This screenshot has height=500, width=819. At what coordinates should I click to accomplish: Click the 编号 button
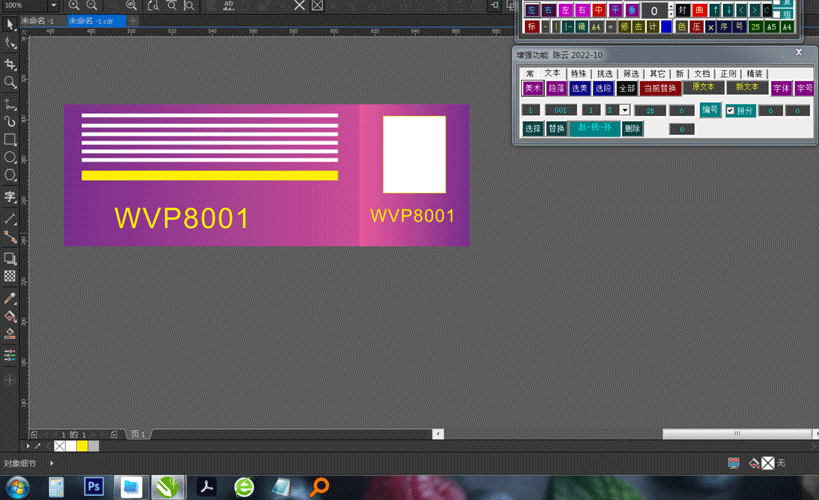pos(709,109)
